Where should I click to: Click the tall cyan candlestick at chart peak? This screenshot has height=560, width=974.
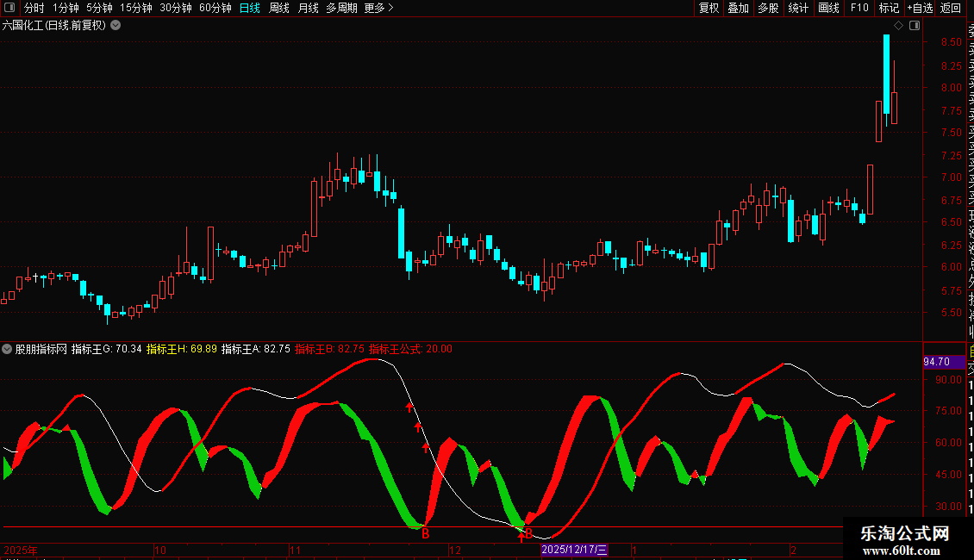[x=886, y=74]
